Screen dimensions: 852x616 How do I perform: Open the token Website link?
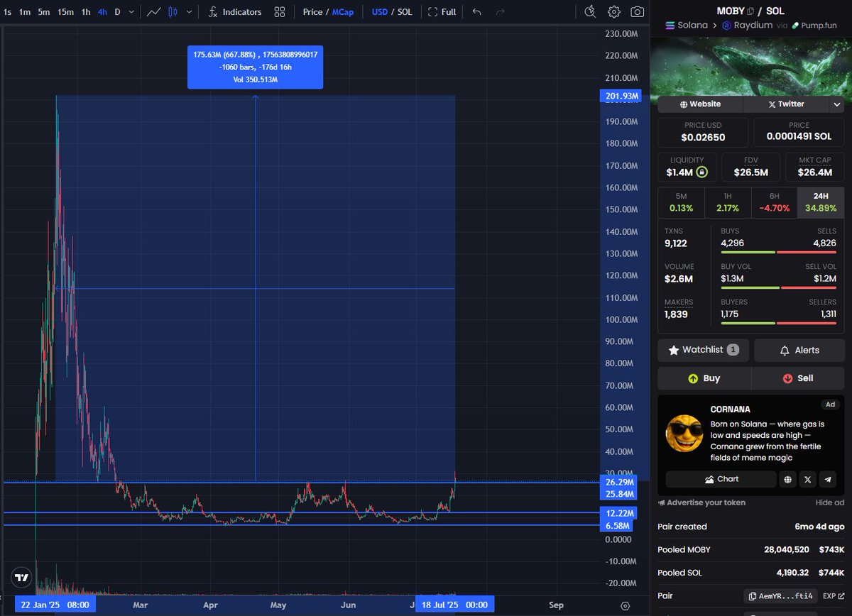(700, 104)
